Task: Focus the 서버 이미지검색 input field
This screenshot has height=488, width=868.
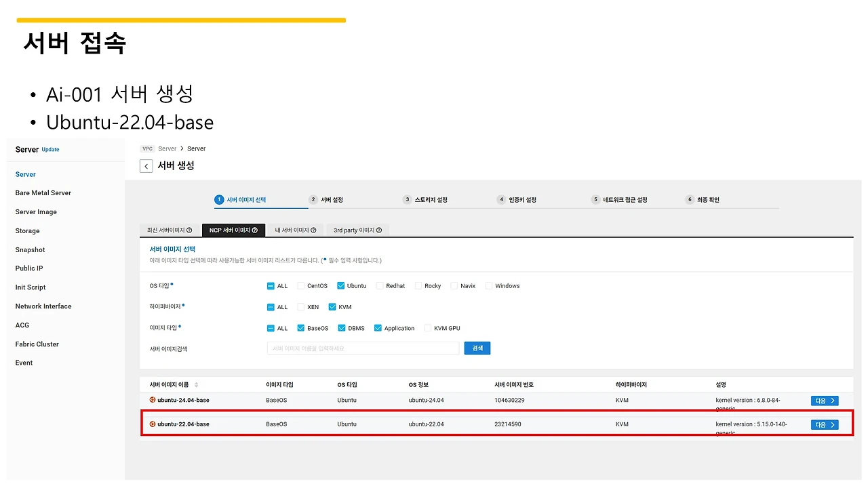Action: [363, 348]
